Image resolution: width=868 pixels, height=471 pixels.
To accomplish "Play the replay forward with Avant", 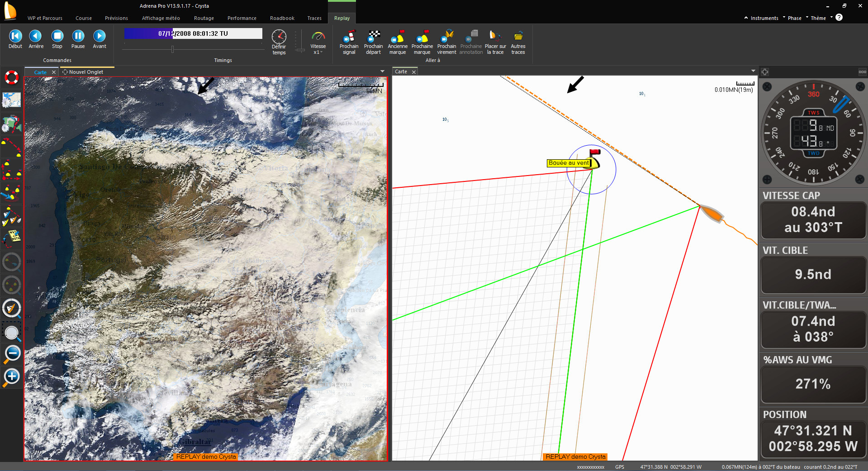I will 100,39.
